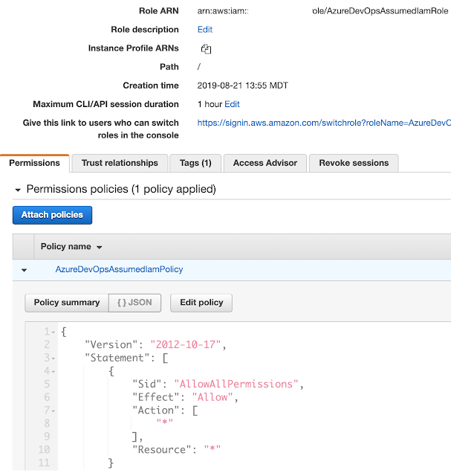Collapse the AzureDevOpsAssumedIamPolicy row
Image resolution: width=451 pixels, height=476 pixels.
25,270
